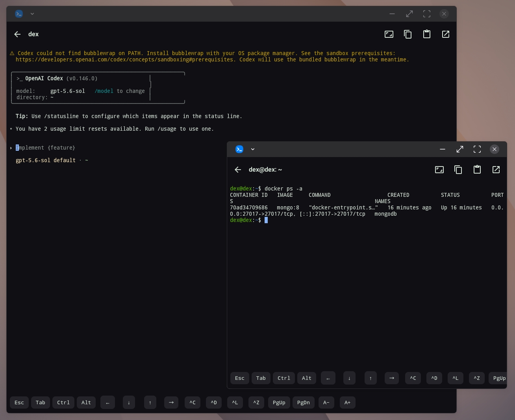This screenshot has width=515, height=420.
Task: Toggle Ctrl modifier in dex window
Action: (63, 403)
